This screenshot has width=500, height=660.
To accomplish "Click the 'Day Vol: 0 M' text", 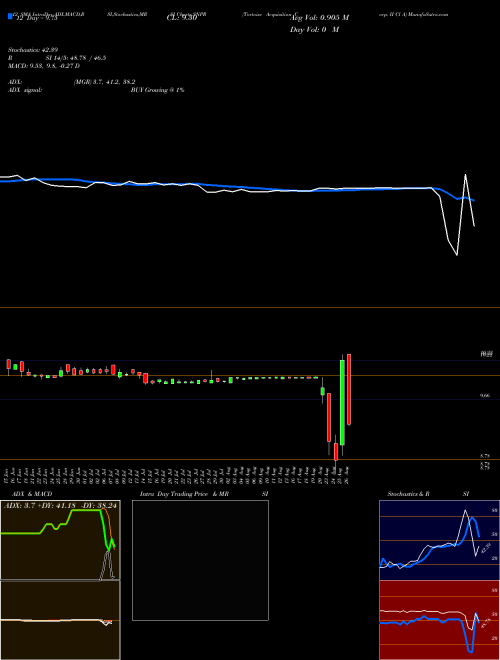I will (x=314, y=30).
